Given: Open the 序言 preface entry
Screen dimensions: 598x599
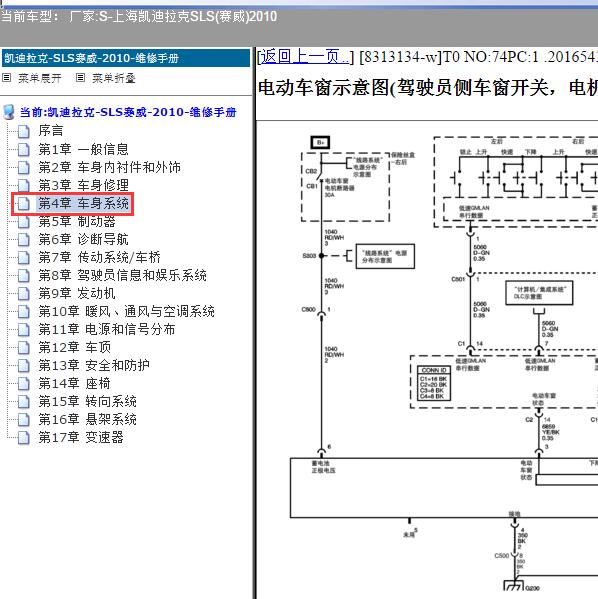Looking at the screenshot, I should click(50, 131).
